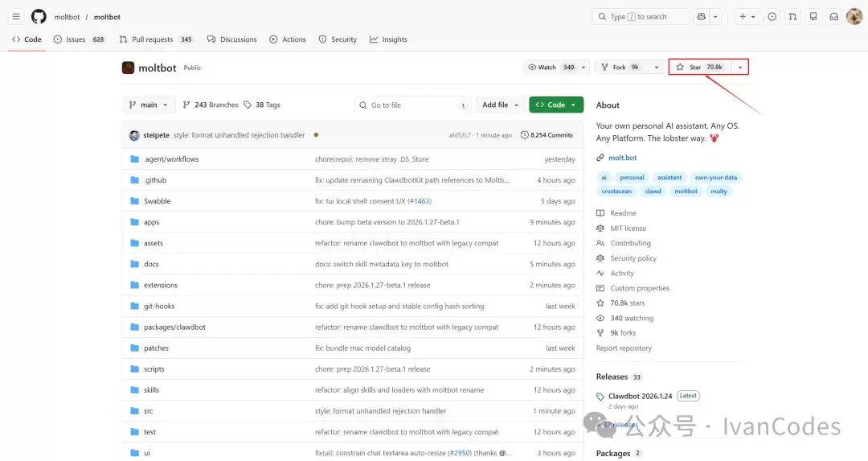Open the Discussions tab
The width and height of the screenshot is (868, 461).
pyautogui.click(x=232, y=39)
